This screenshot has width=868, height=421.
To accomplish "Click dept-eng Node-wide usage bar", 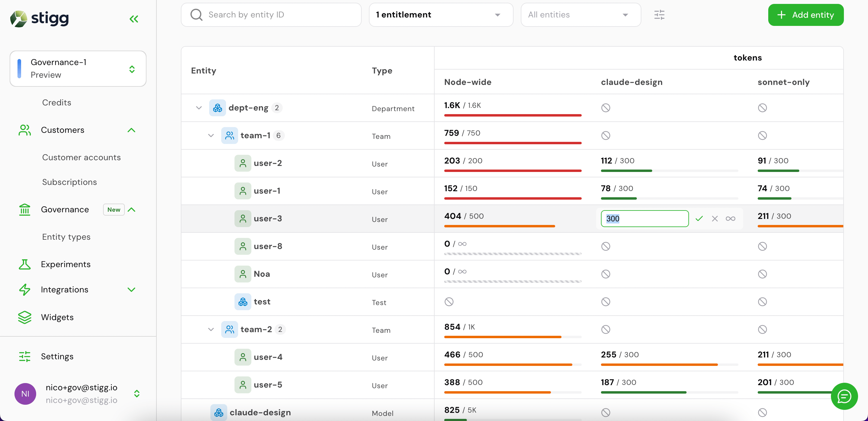I will [513, 115].
